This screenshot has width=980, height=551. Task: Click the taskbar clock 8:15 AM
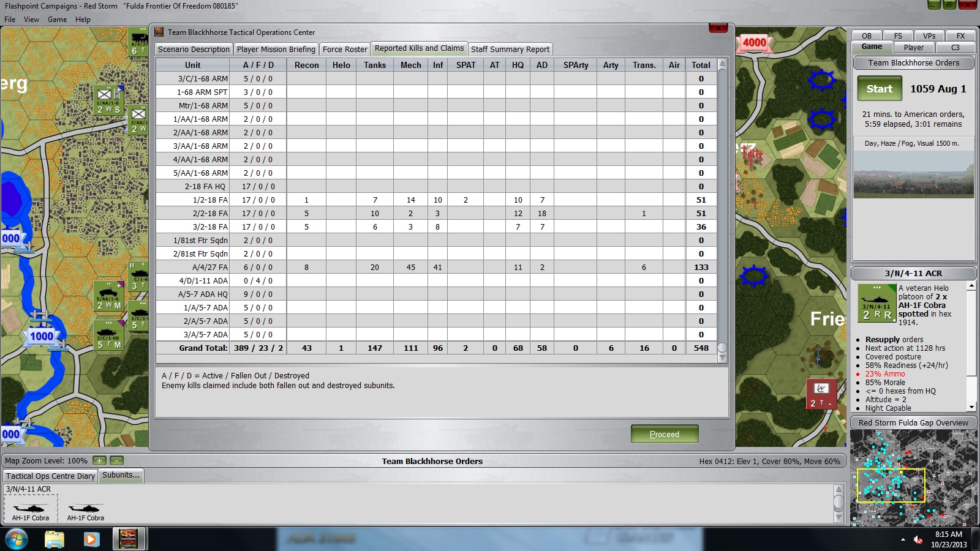pyautogui.click(x=949, y=534)
